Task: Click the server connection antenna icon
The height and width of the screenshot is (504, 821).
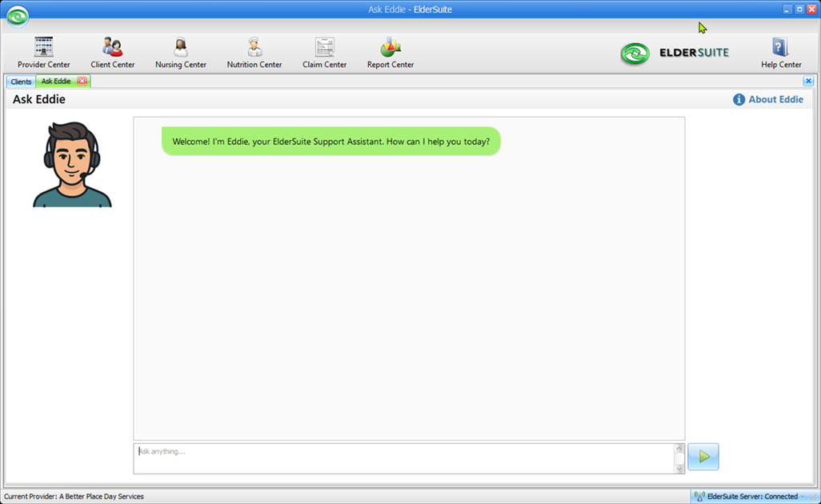Action: click(x=699, y=496)
